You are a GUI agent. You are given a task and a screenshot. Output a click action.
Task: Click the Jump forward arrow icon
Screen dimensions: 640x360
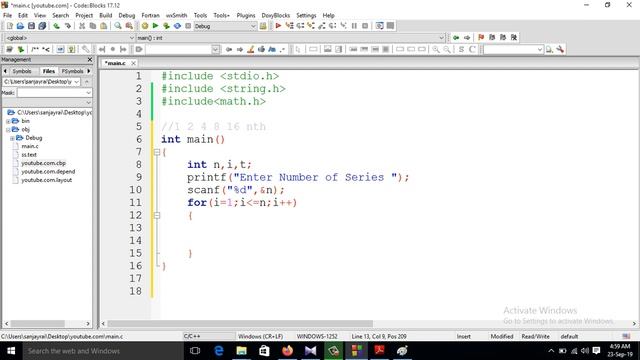point(467,38)
